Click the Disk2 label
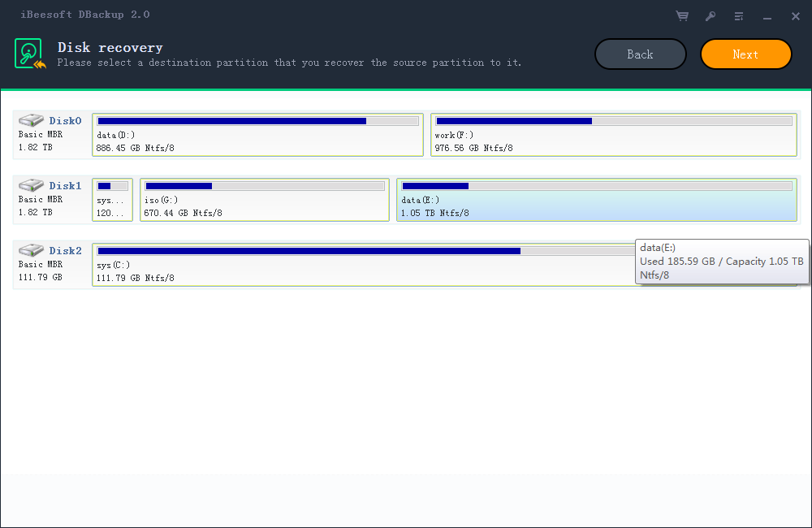Screen dimensions: 812x528 point(65,250)
